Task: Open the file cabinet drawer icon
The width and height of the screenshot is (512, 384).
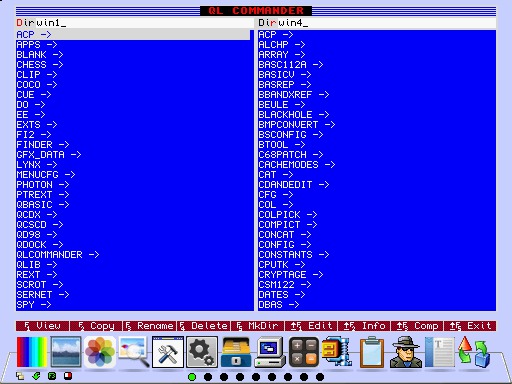Action: (x=236, y=352)
